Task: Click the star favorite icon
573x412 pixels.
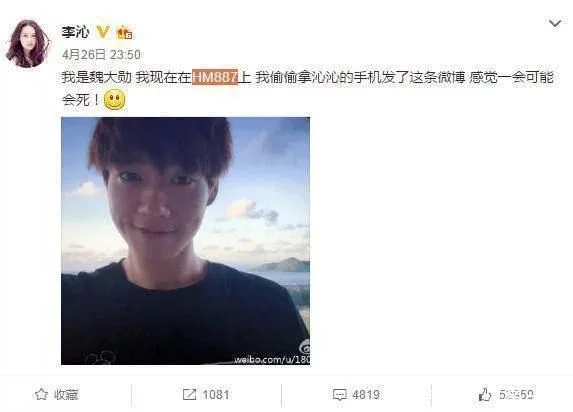Action: tap(41, 394)
